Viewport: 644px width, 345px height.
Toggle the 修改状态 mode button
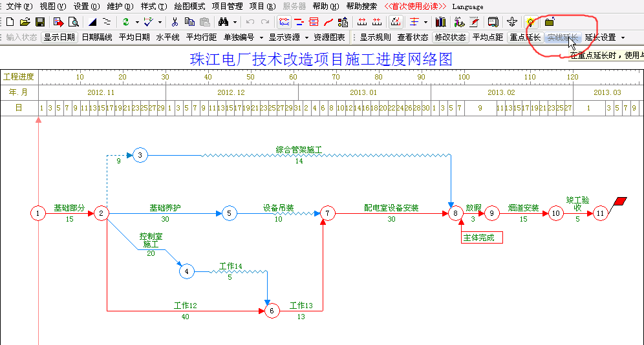tap(449, 37)
